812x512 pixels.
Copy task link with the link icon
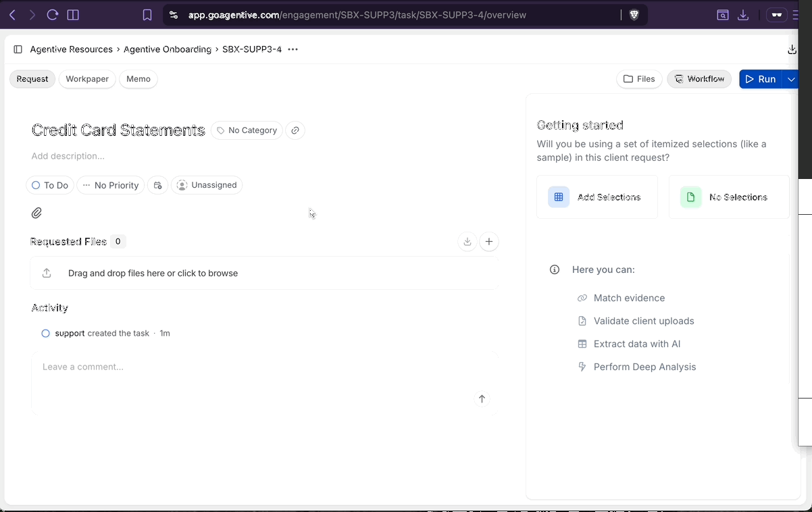(x=295, y=130)
